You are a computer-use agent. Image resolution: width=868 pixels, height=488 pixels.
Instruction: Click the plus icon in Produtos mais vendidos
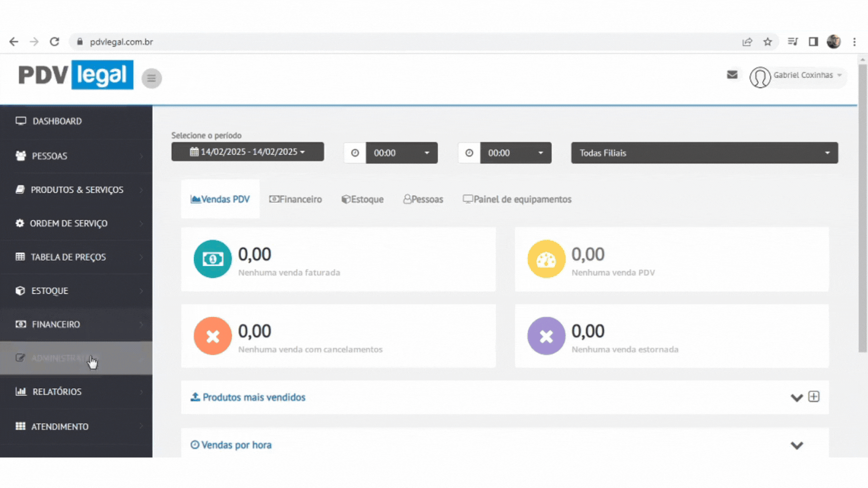pyautogui.click(x=814, y=397)
